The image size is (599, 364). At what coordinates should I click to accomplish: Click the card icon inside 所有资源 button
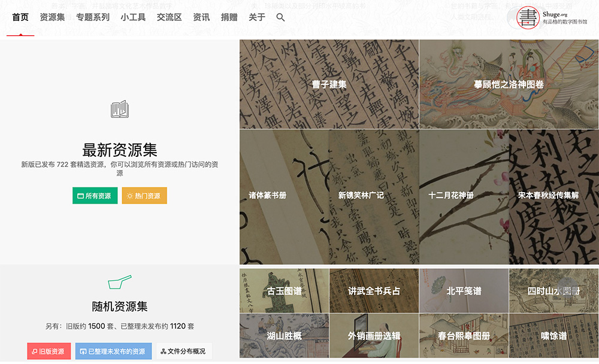pyautogui.click(x=82, y=195)
